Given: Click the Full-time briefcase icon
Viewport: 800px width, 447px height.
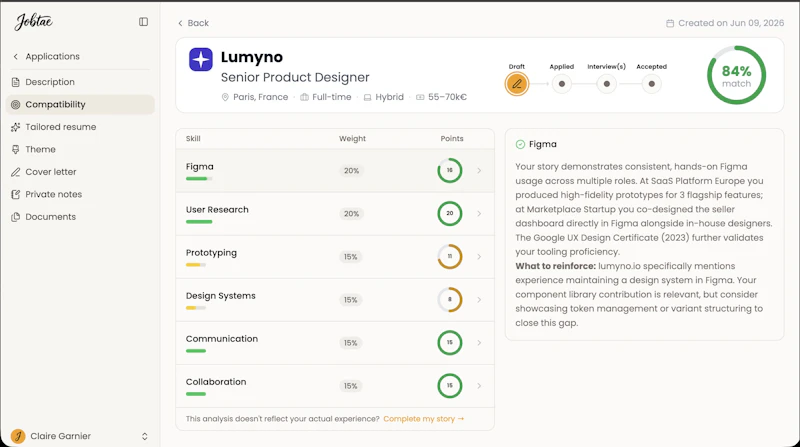Looking at the screenshot, I should tap(304, 97).
